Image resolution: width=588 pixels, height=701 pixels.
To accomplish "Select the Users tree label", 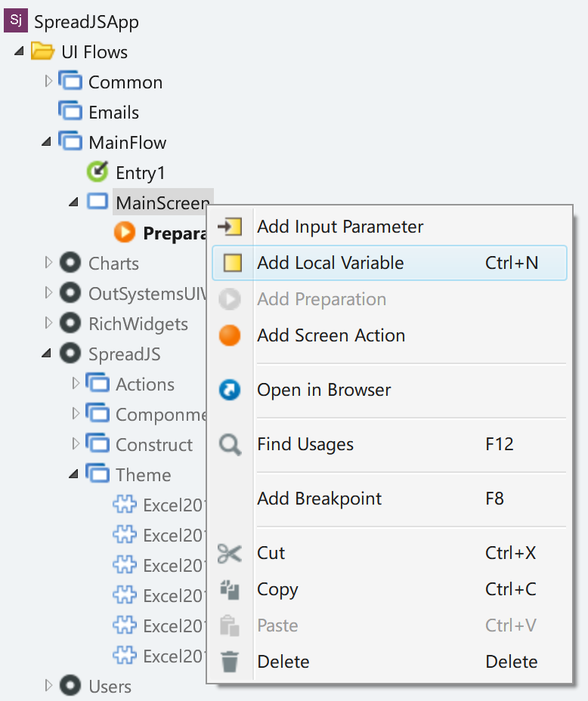I will coord(110,686).
